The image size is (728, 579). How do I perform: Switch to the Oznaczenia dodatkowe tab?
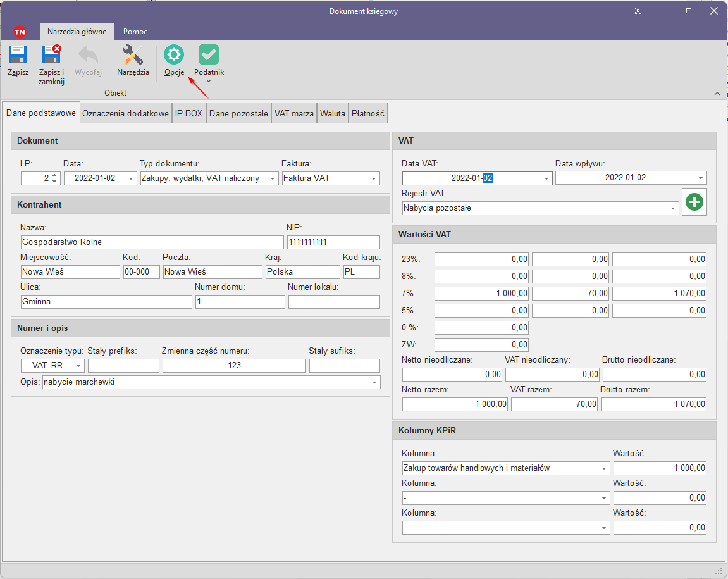126,114
